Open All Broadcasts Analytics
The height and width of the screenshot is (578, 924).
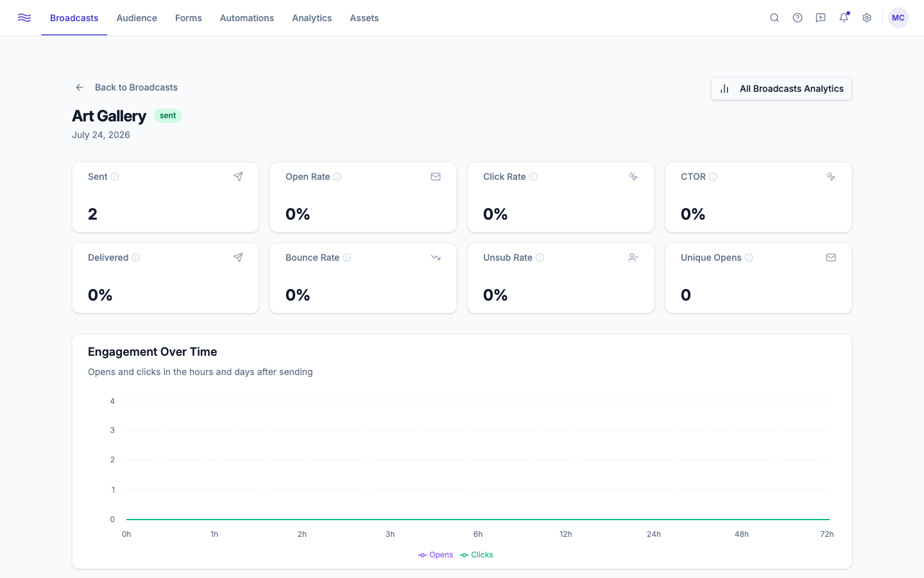coord(782,89)
